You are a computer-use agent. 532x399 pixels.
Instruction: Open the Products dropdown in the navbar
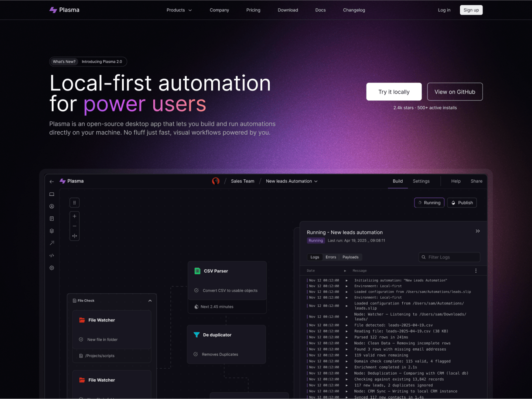click(179, 10)
